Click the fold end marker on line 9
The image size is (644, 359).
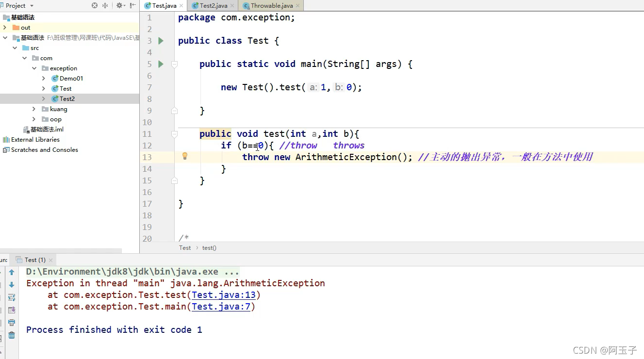174,111
